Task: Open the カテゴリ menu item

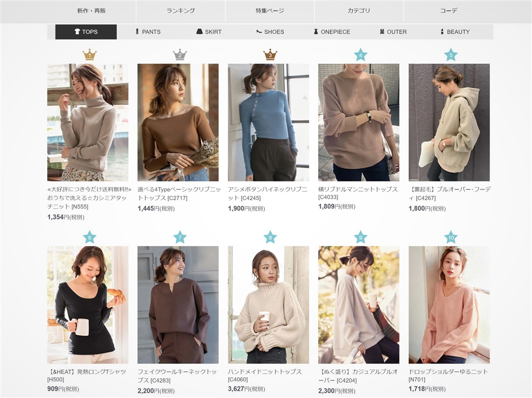Action: pos(359,11)
